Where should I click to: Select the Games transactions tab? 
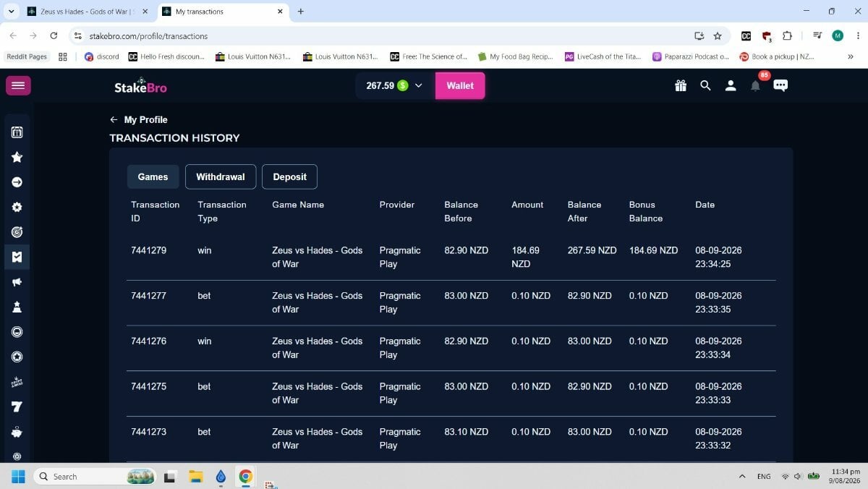click(x=153, y=177)
